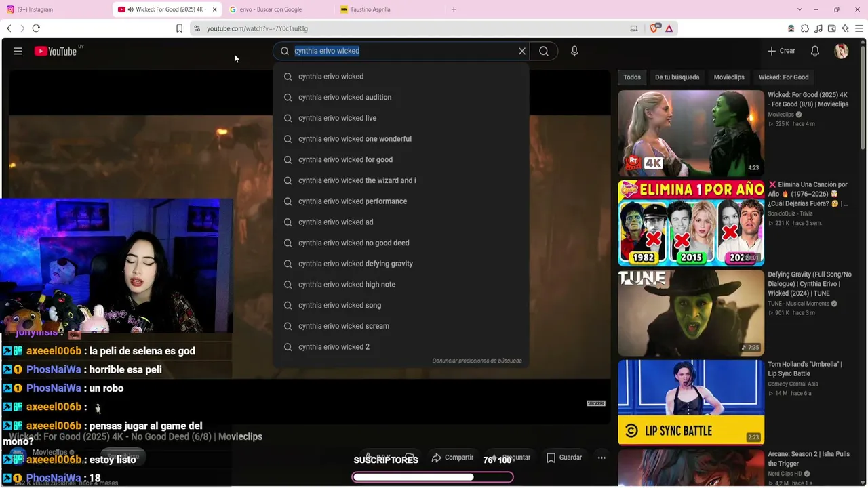Open the Lip Sync Battle video thumbnail
This screenshot has width=868, height=488.
point(691,402)
